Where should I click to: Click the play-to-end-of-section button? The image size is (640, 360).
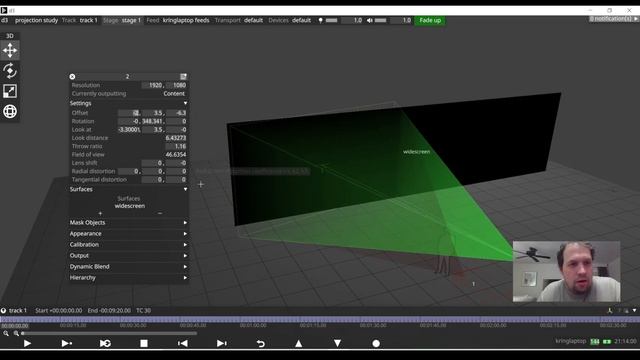67,344
